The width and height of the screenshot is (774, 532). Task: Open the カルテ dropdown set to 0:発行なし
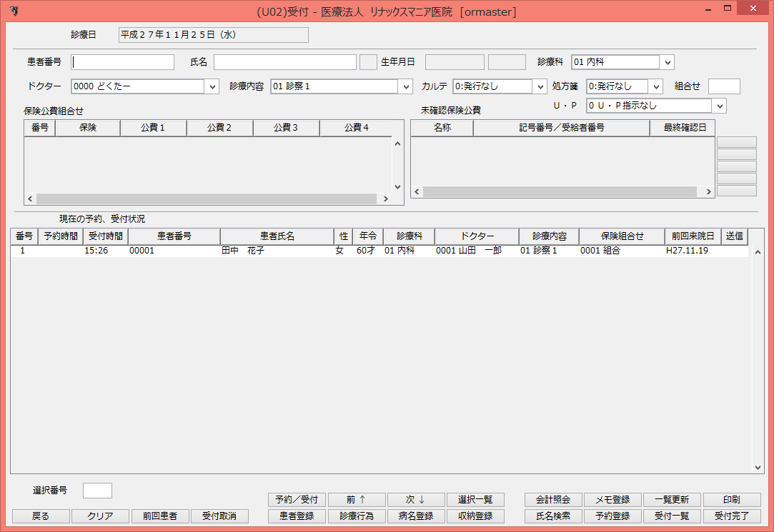(539, 86)
